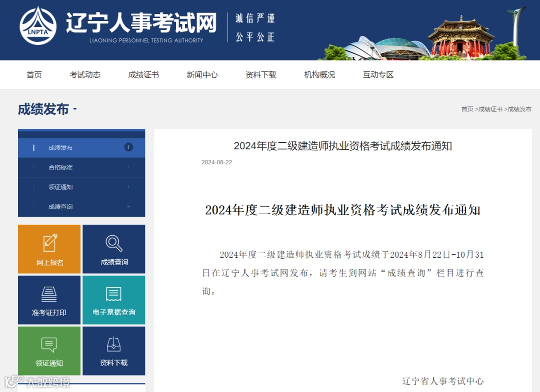The height and width of the screenshot is (392, 540).
Task: Click the signature 辽宁省人事考试中心
Action: tap(443, 381)
